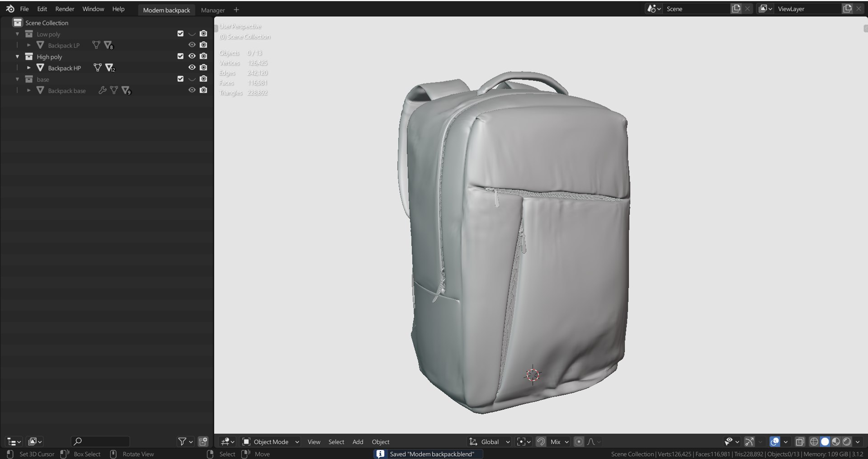Switch to Manager workspace tab
This screenshot has width=868, height=459.
[213, 10]
